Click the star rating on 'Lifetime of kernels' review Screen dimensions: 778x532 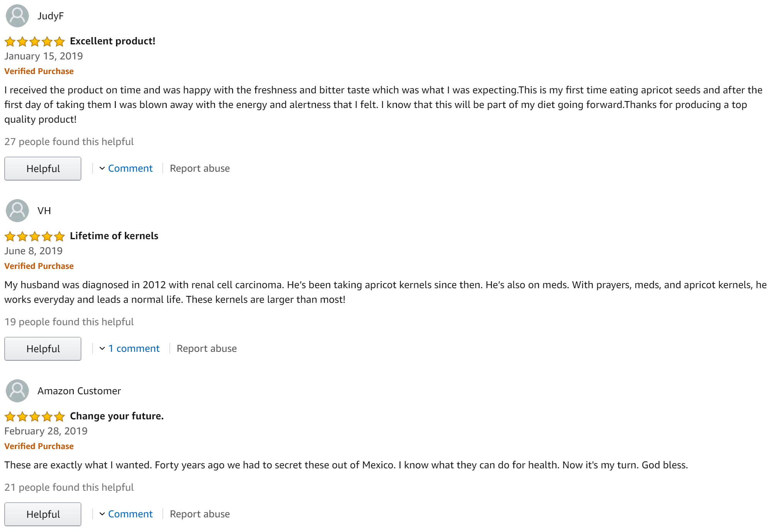click(x=35, y=236)
